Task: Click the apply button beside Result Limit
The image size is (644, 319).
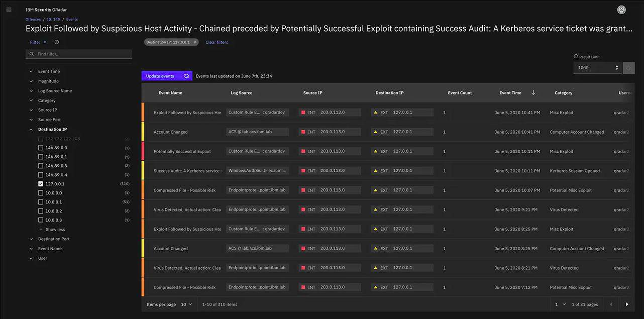Action: [628, 68]
